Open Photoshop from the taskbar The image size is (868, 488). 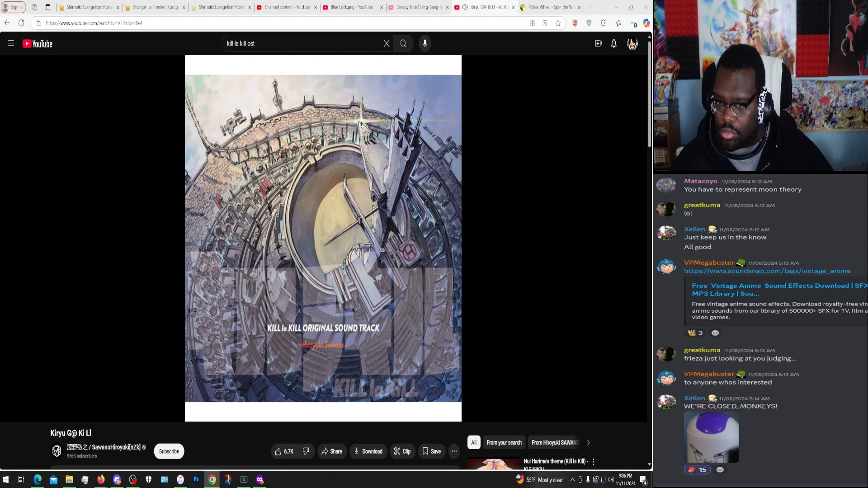[x=196, y=480]
